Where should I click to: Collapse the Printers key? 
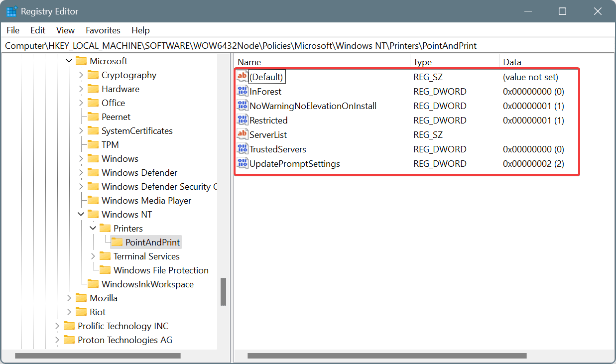[x=93, y=228]
